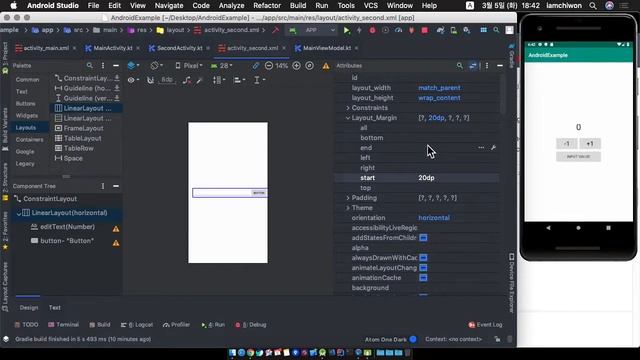This screenshot has height=360, width=640.
Task: Edit the start margin 20dp field
Action: 457,178
